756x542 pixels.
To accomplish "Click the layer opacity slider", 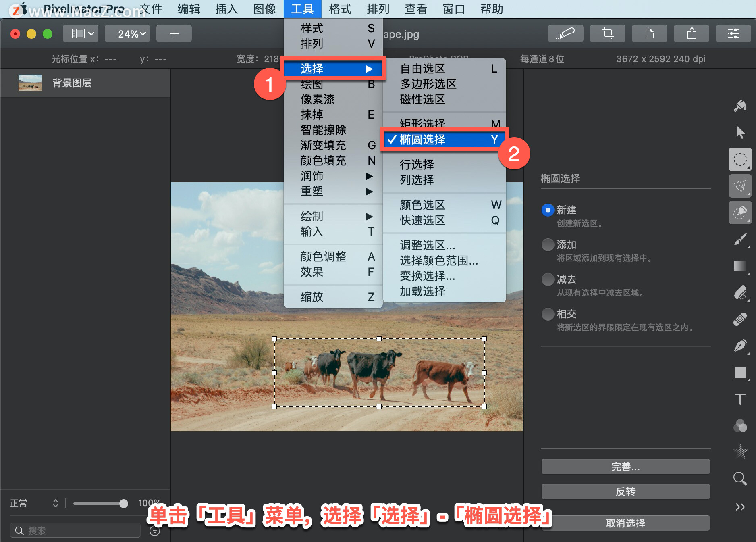I will pos(101,503).
